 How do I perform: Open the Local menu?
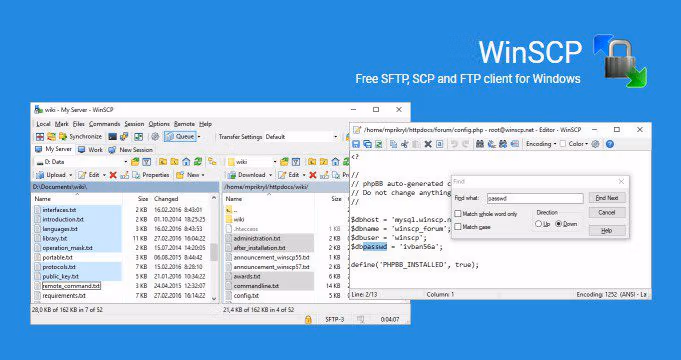[43, 124]
